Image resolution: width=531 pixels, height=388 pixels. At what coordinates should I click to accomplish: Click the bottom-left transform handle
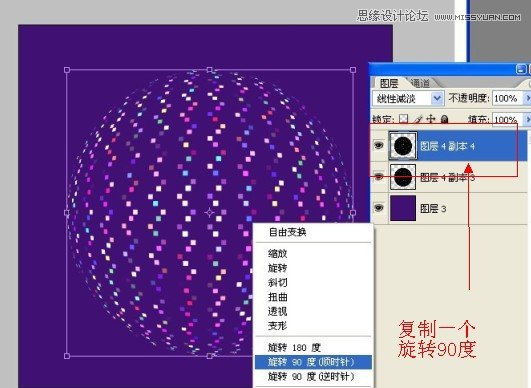click(67, 356)
